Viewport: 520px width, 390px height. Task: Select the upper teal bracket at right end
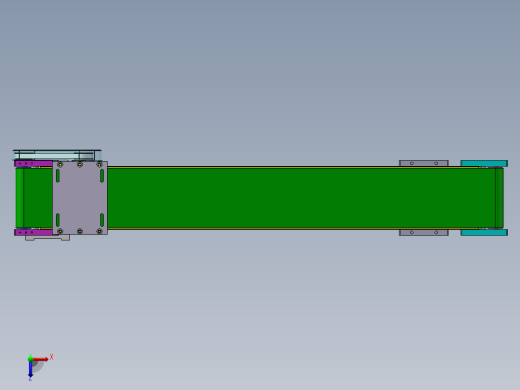tap(484, 163)
